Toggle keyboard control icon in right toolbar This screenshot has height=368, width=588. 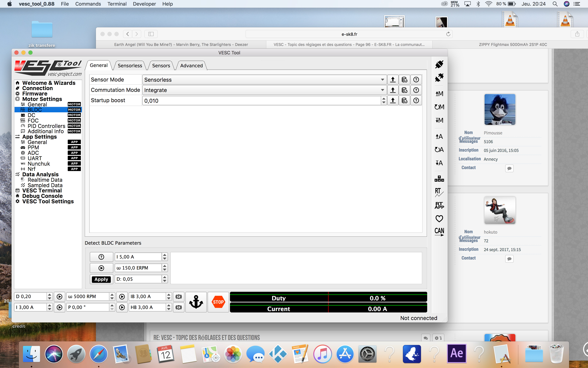coord(439,179)
